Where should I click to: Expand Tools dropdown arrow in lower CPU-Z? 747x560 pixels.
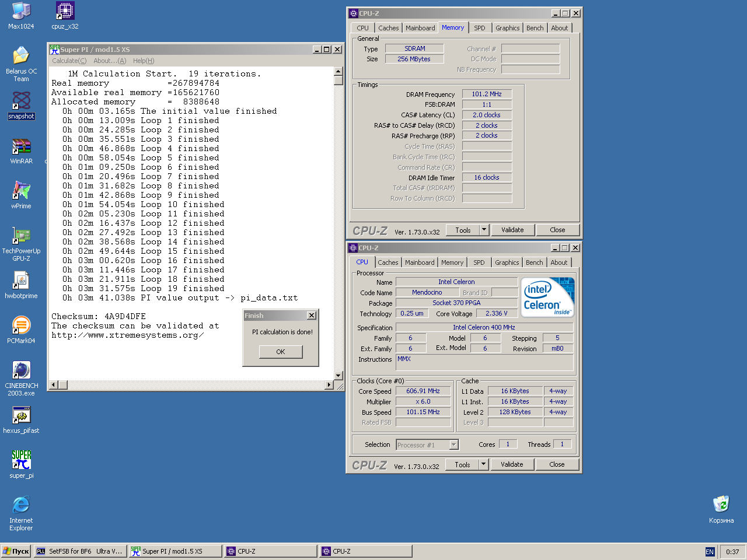(483, 465)
